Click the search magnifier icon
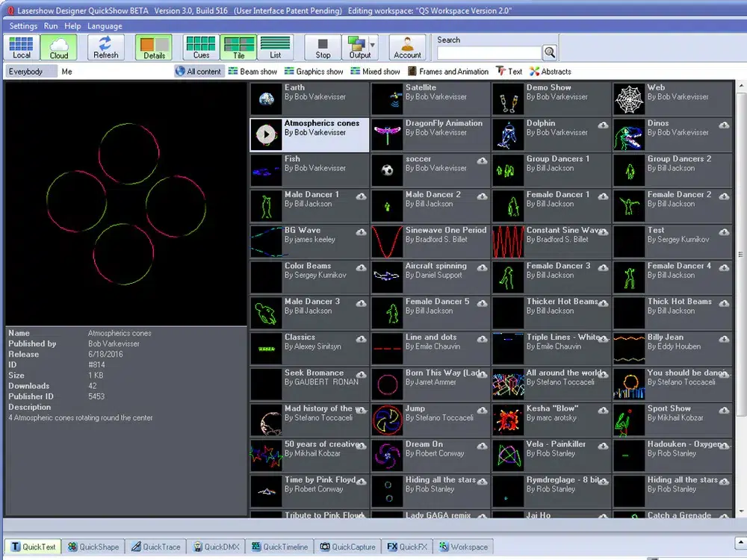 click(x=550, y=52)
